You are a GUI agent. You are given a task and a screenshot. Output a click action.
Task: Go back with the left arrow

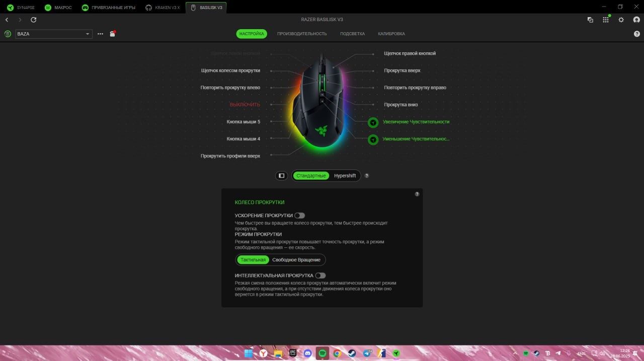pos(7,20)
